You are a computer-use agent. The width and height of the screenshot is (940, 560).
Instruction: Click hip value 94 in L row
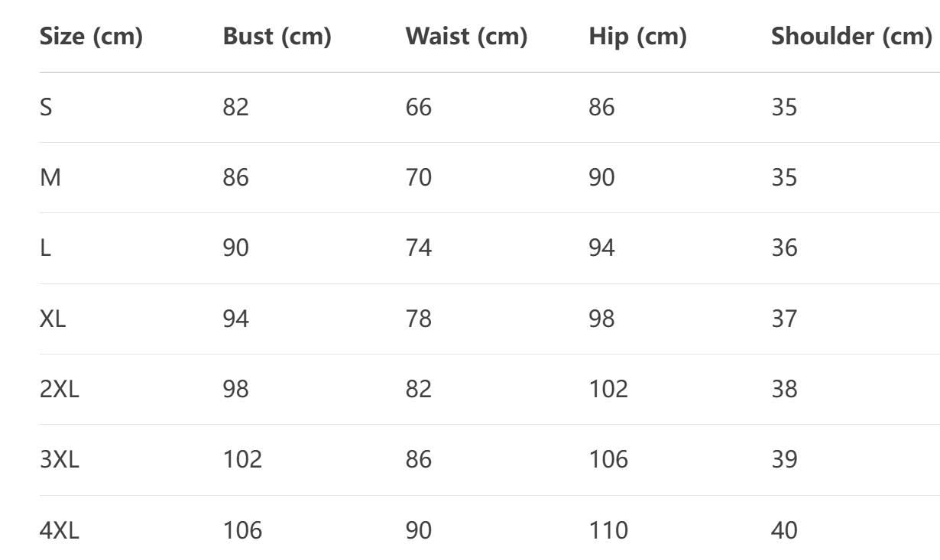click(x=601, y=248)
